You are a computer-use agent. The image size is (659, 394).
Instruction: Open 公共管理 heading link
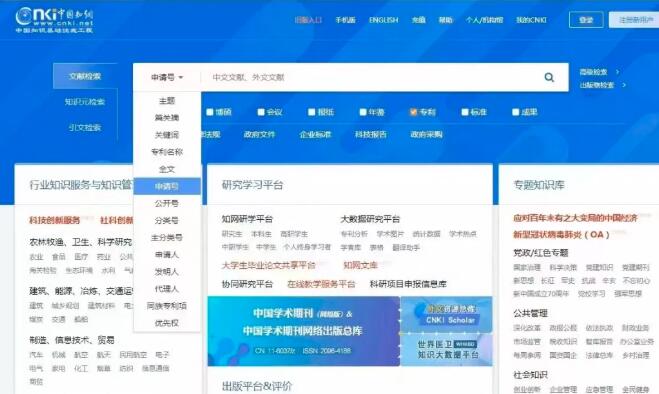pos(530,313)
